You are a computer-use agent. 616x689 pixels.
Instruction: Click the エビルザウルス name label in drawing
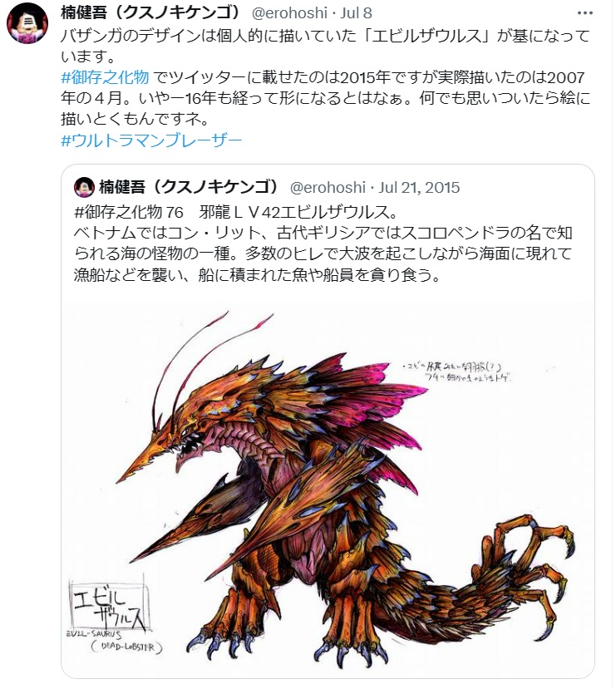[110, 607]
